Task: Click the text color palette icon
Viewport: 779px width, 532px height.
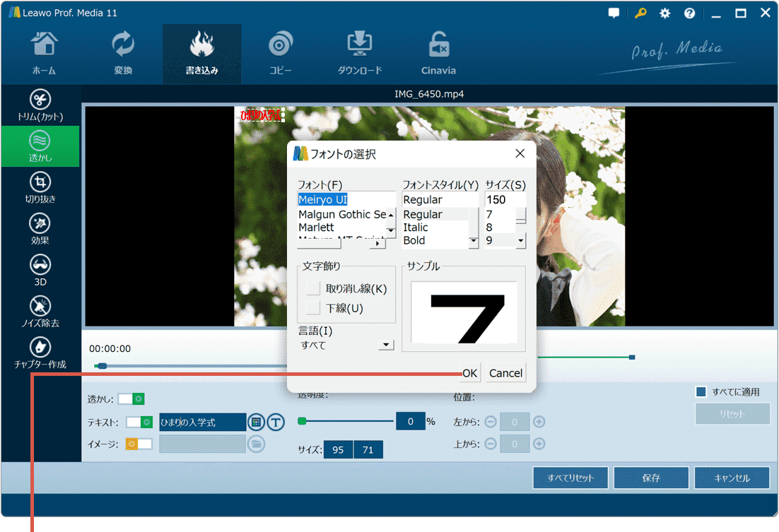Action: tap(256, 422)
